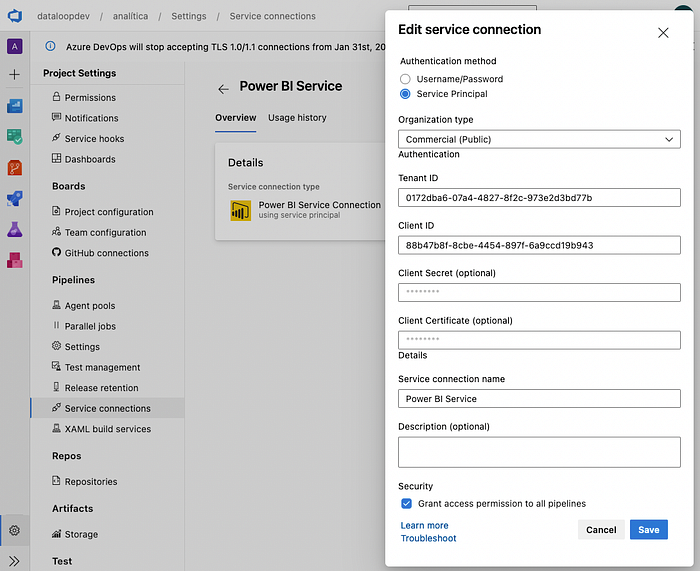Toggle Grant access permission to all pipelines
Image resolution: width=700 pixels, height=571 pixels.
[x=406, y=504]
